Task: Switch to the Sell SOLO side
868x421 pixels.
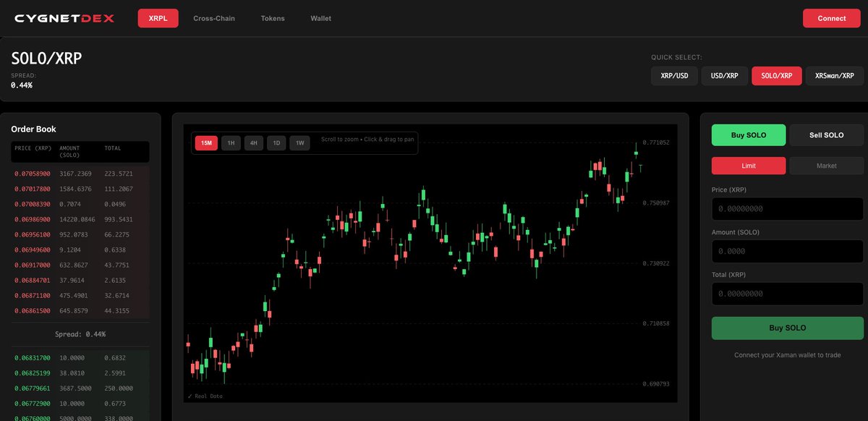Action: coord(827,135)
